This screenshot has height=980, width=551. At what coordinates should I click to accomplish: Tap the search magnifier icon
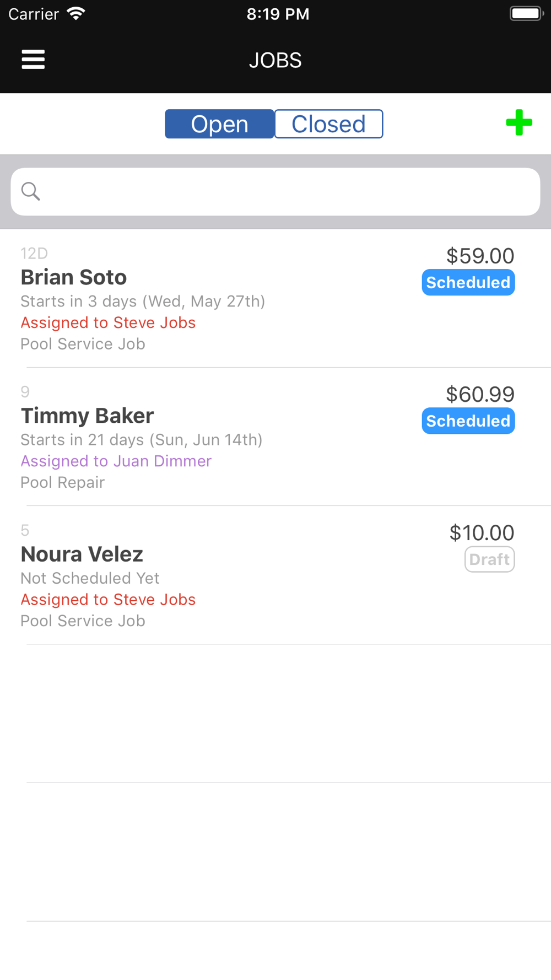[31, 191]
